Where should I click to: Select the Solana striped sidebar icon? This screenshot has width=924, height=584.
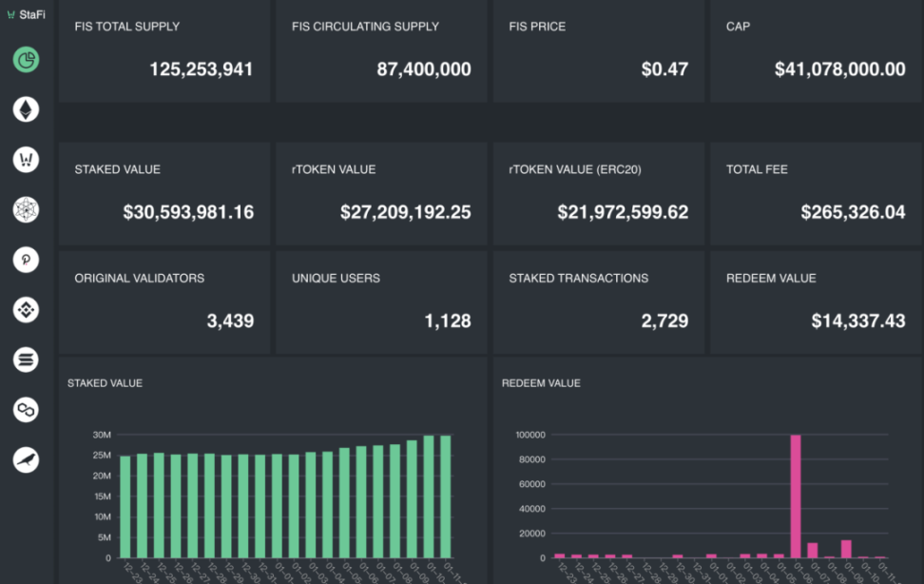coord(26,360)
